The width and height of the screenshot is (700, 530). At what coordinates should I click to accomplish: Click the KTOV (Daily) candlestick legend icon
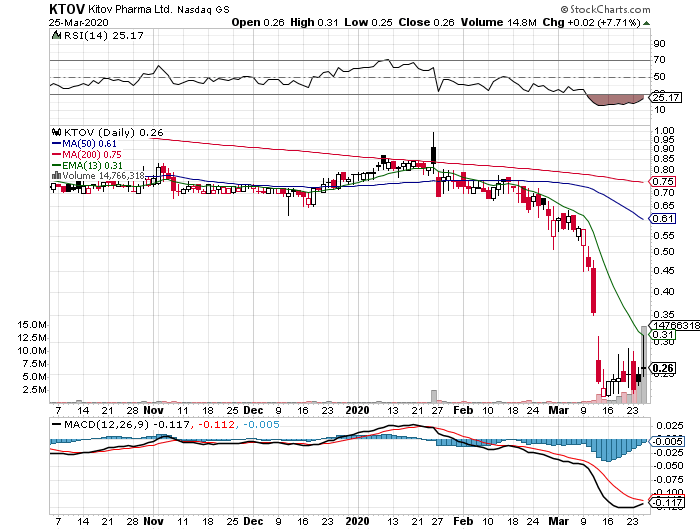56,131
